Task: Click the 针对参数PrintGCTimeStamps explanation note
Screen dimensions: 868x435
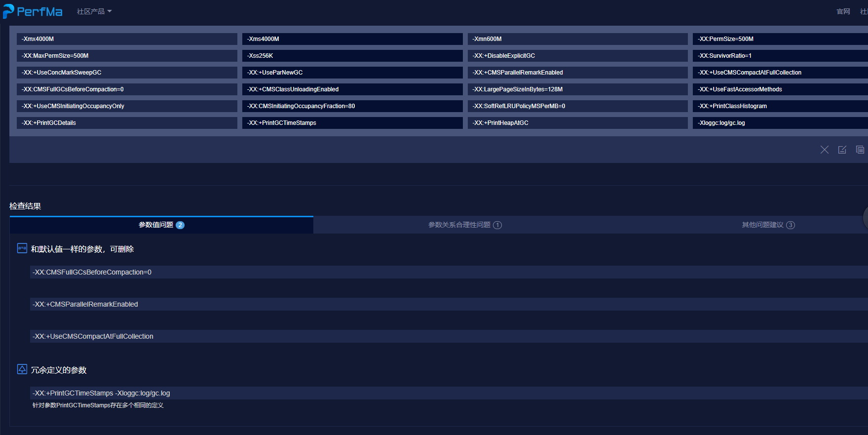Action: [x=98, y=405]
